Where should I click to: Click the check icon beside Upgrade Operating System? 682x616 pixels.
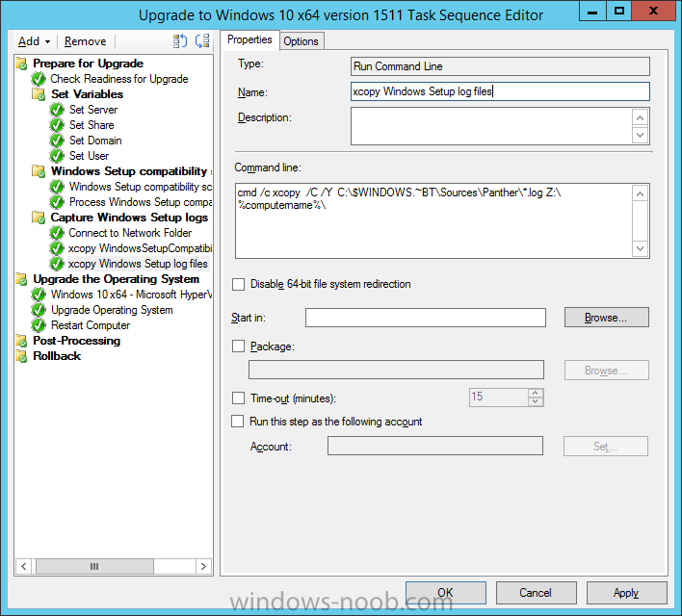[39, 310]
